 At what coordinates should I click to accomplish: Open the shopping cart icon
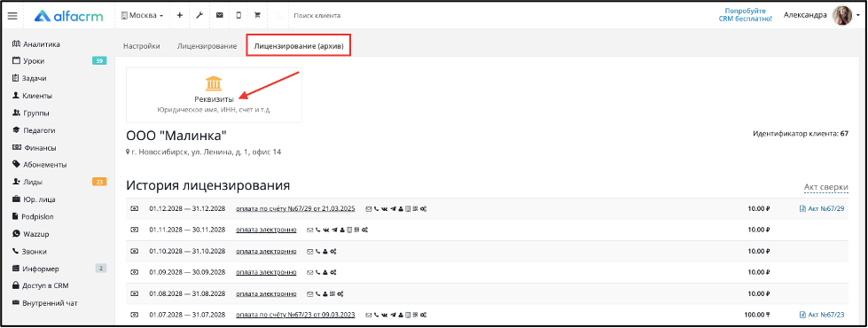pos(257,15)
